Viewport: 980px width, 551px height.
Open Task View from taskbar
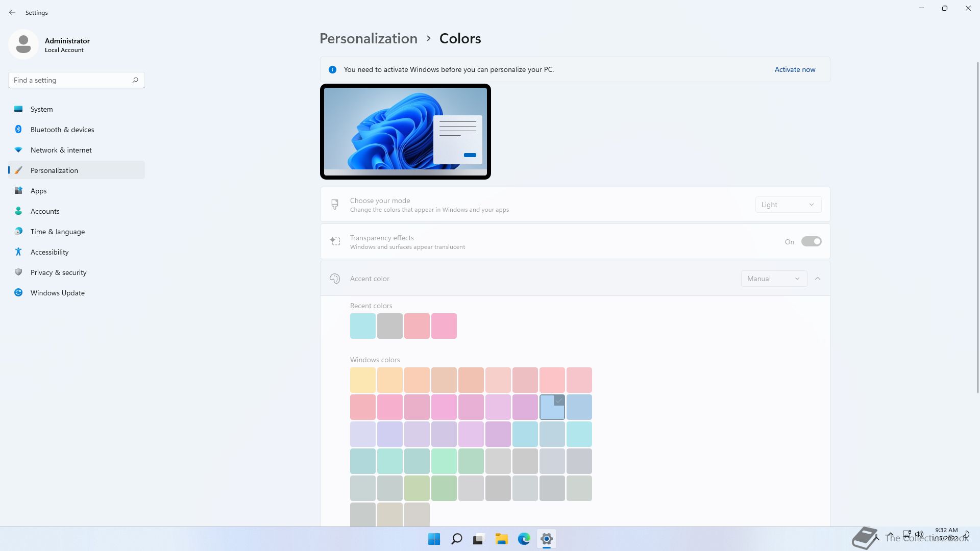tap(478, 539)
